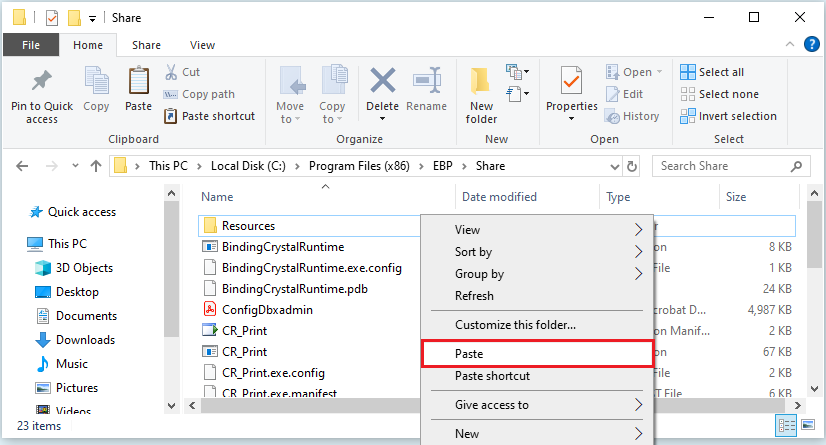The height and width of the screenshot is (445, 826).
Task: Click the Up arrow navigation button
Action: (x=96, y=166)
